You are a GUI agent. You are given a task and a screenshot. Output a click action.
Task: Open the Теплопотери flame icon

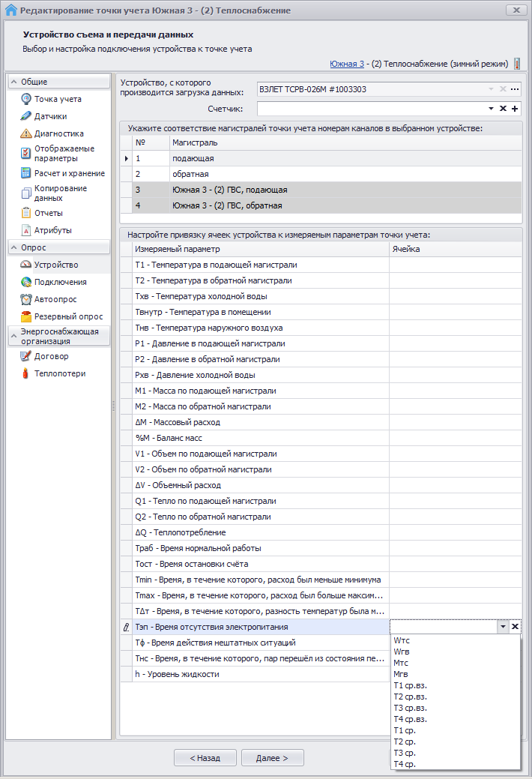pos(25,373)
